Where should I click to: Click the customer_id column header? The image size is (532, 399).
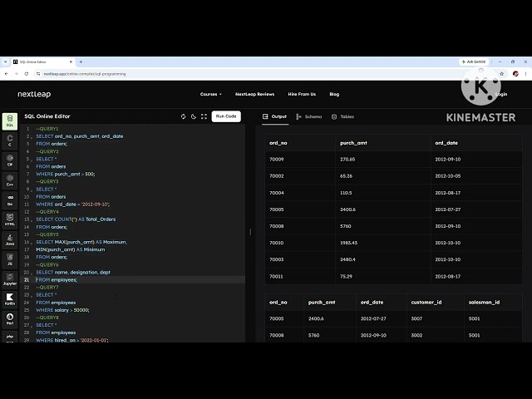426,303
